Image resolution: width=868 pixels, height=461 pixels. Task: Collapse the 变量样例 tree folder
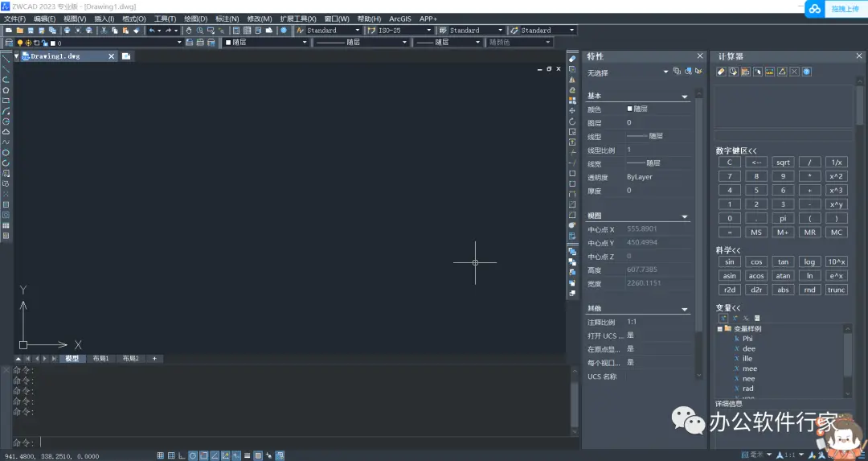pyautogui.click(x=719, y=328)
